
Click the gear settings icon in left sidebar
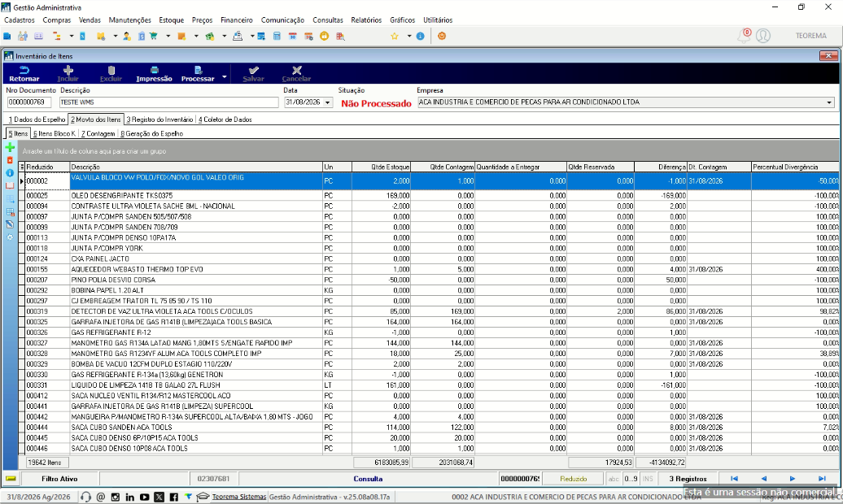(x=10, y=237)
